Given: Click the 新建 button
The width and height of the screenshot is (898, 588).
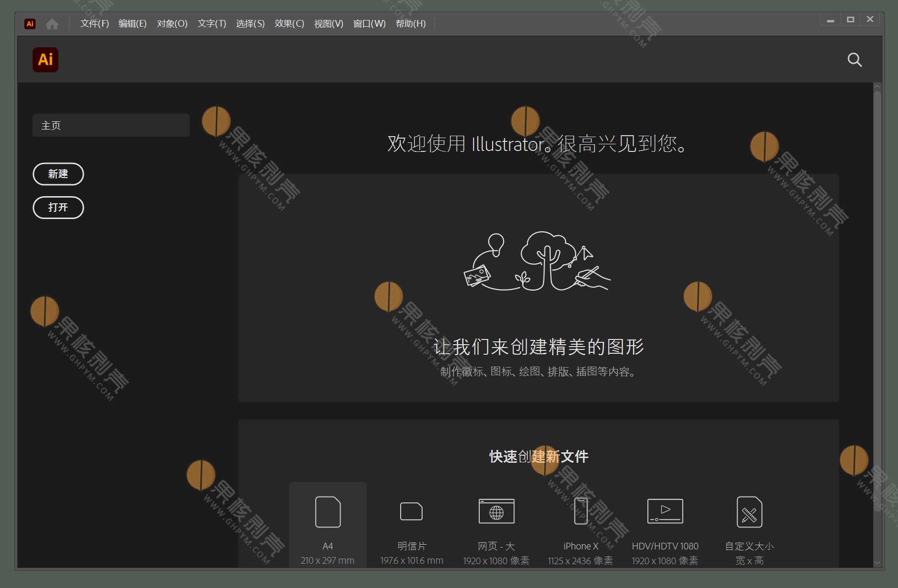Looking at the screenshot, I should coord(58,174).
